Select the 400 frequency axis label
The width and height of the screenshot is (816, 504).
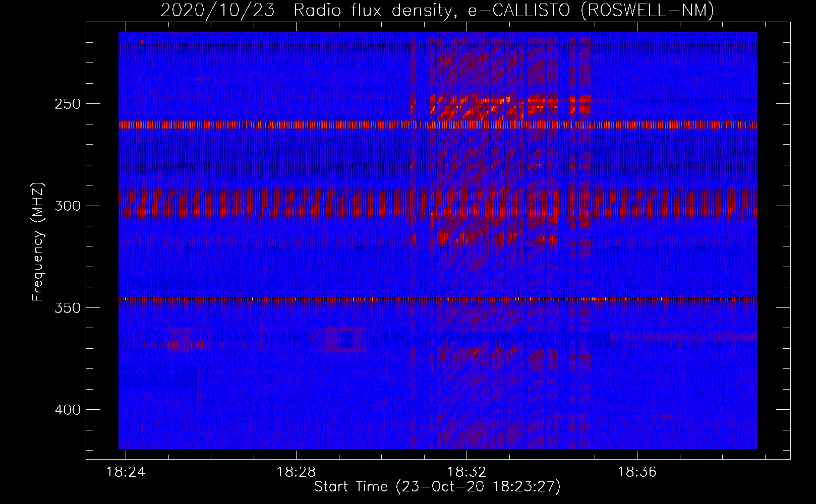67,409
